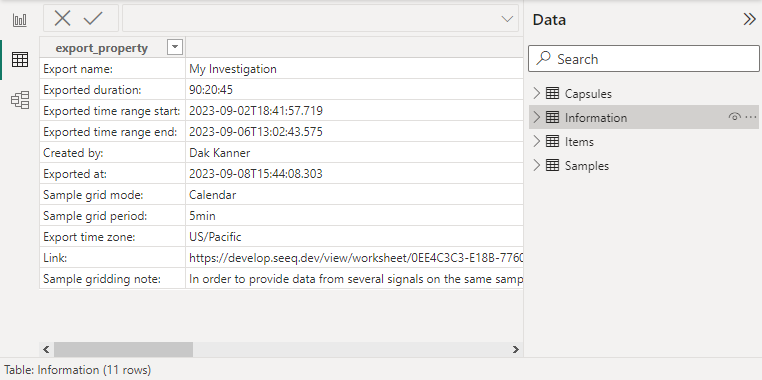
Task: Switch to Report view icon
Action: (x=20, y=20)
